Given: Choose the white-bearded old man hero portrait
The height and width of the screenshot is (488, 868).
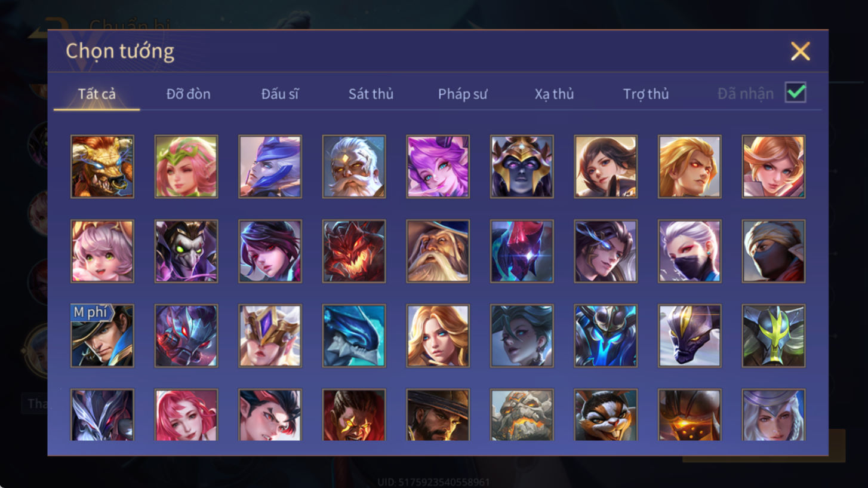Looking at the screenshot, I should (x=354, y=167).
